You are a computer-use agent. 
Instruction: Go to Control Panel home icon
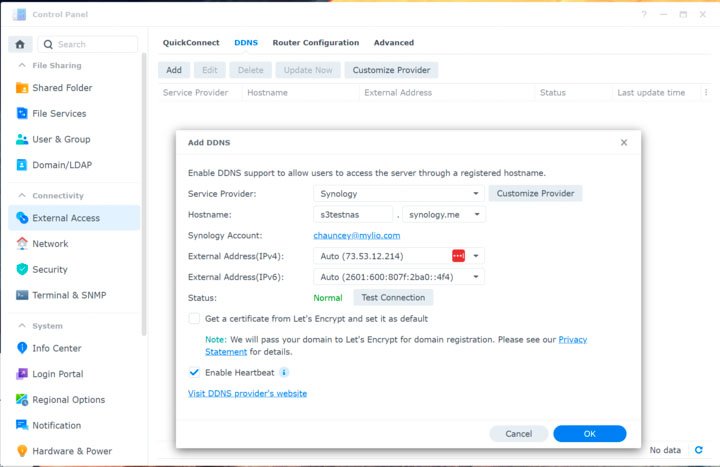pyautogui.click(x=20, y=44)
